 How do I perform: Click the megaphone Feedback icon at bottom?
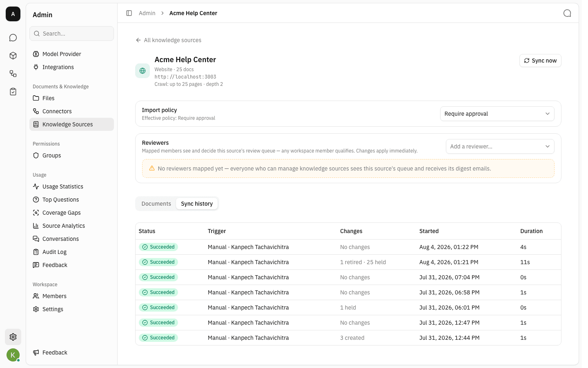[36, 352]
